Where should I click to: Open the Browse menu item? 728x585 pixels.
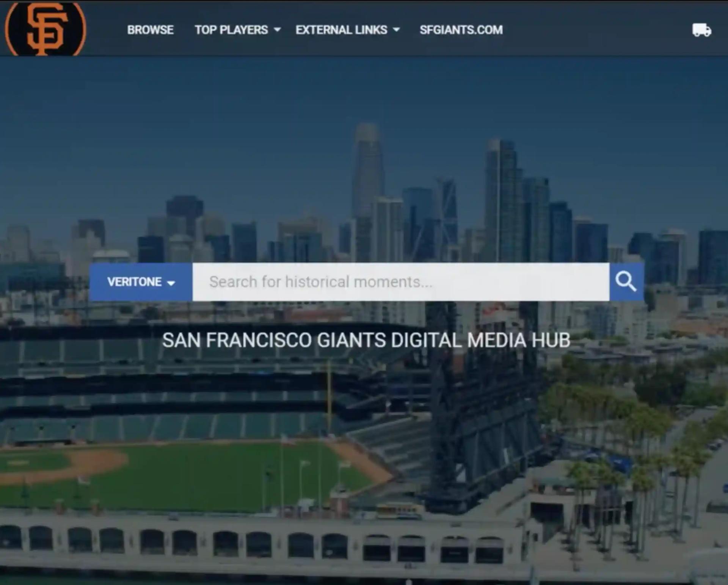pos(150,30)
